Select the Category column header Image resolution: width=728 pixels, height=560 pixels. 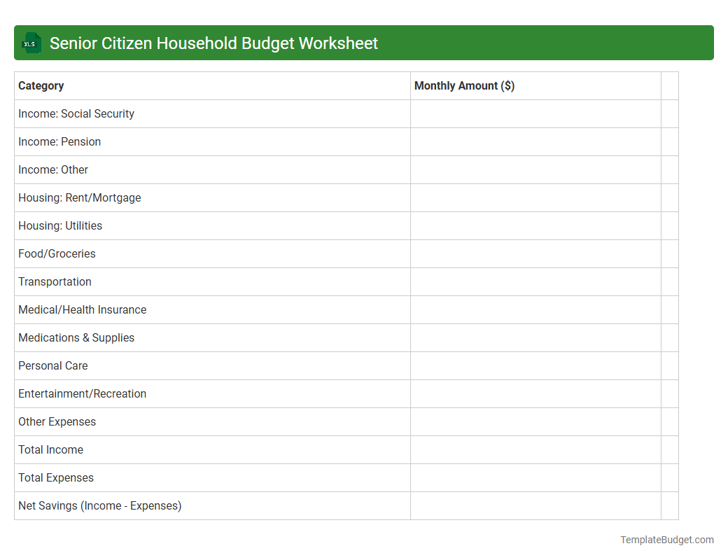click(x=41, y=85)
